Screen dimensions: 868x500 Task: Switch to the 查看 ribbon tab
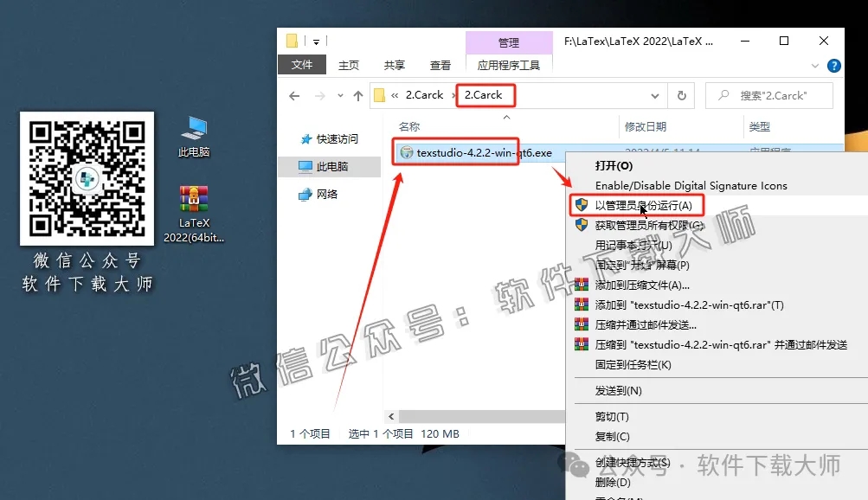coord(440,64)
